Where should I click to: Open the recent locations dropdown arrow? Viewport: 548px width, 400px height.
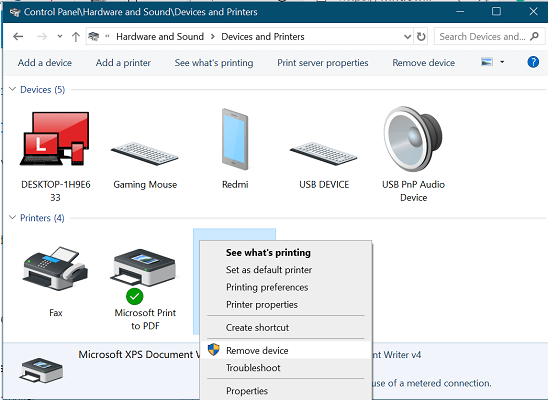[60, 36]
